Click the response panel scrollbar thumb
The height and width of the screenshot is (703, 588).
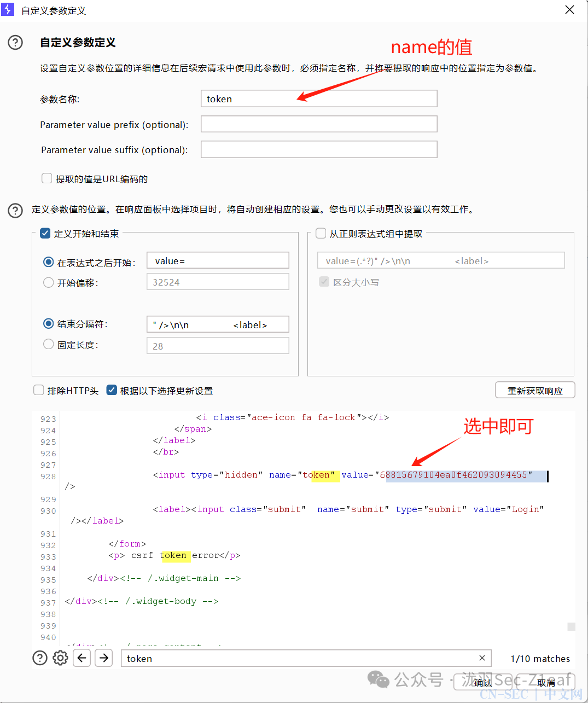pyautogui.click(x=571, y=627)
